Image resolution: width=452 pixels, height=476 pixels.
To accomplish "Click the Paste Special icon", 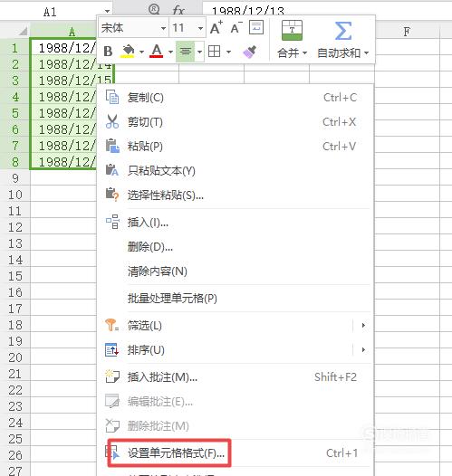I will tap(111, 195).
